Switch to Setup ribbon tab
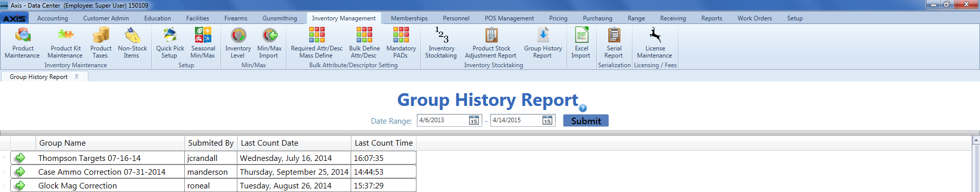Image resolution: width=980 pixels, height=192 pixels. point(795,18)
